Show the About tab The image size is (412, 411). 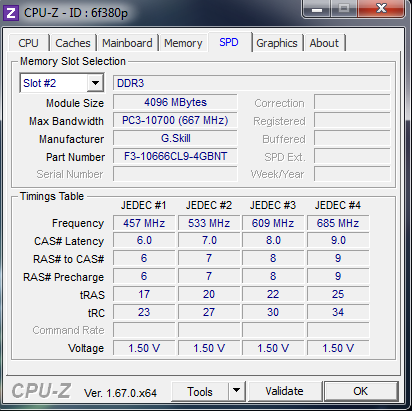(x=324, y=43)
